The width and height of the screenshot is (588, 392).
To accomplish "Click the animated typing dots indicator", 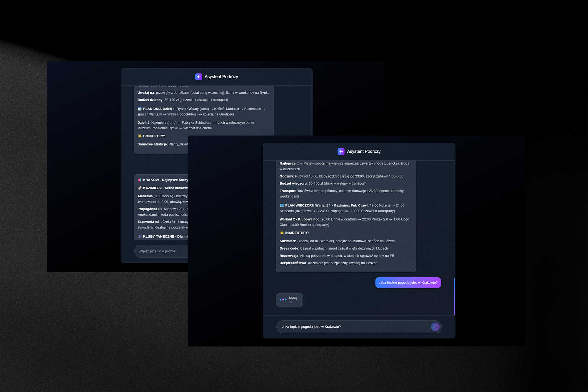I will coord(283,300).
